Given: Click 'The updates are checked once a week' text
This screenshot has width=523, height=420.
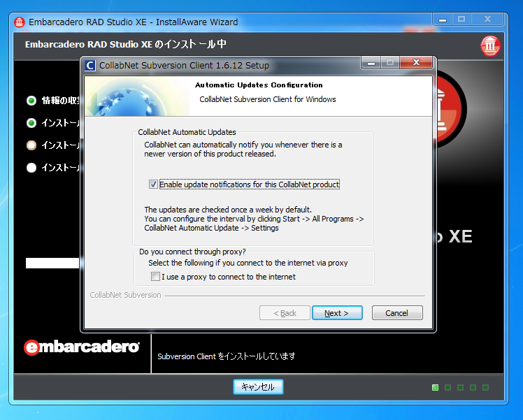Looking at the screenshot, I should coord(228,210).
